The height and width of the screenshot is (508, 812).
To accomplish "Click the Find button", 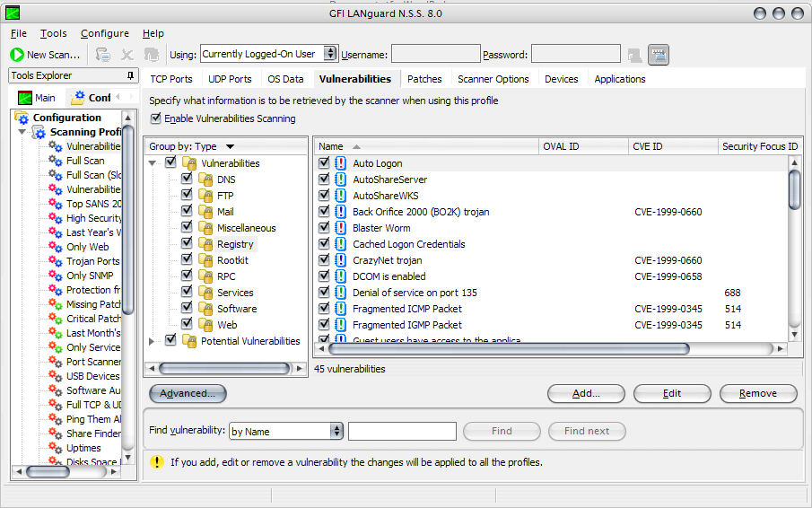I will (x=502, y=431).
